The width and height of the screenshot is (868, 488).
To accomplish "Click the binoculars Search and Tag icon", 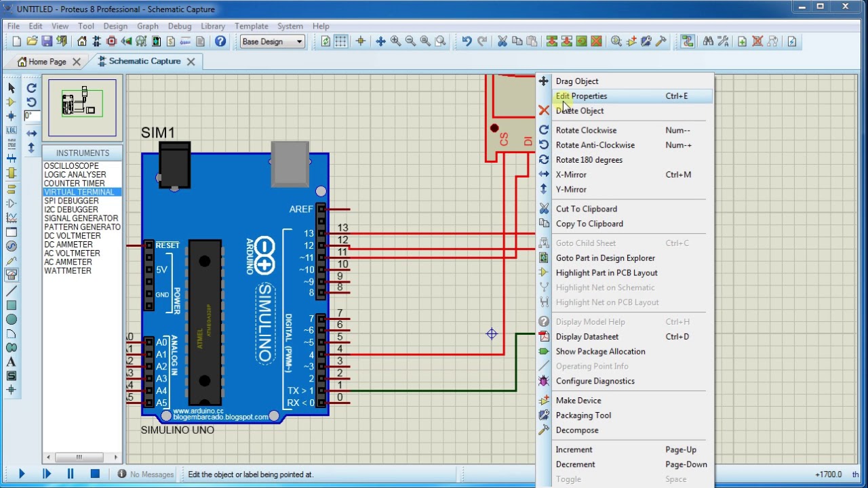I will pos(708,41).
